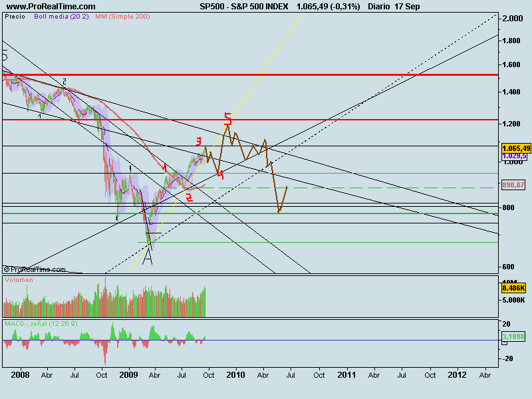Click the Volumen panel label
This screenshot has height=399, width=532.
coord(19,280)
